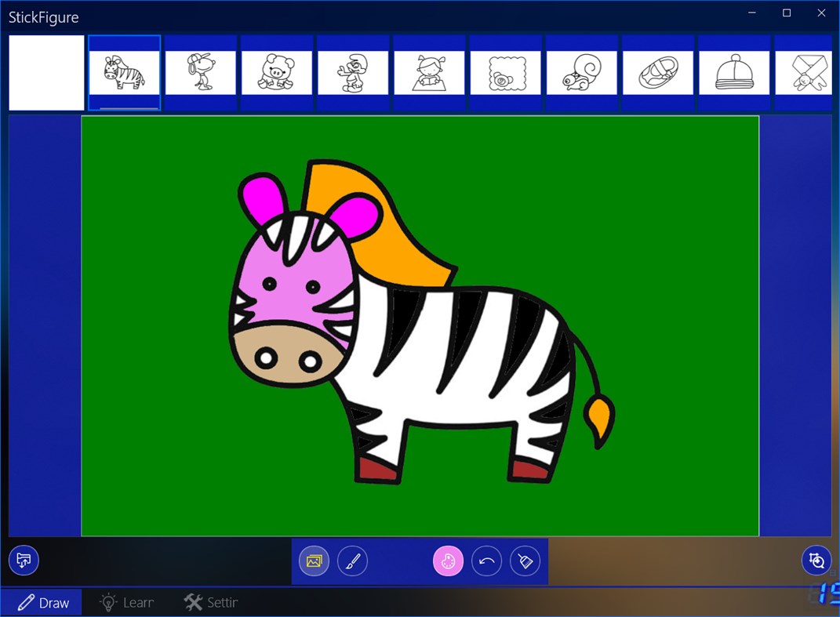
Task: Choose the Smurf coloring template
Action: [352, 73]
